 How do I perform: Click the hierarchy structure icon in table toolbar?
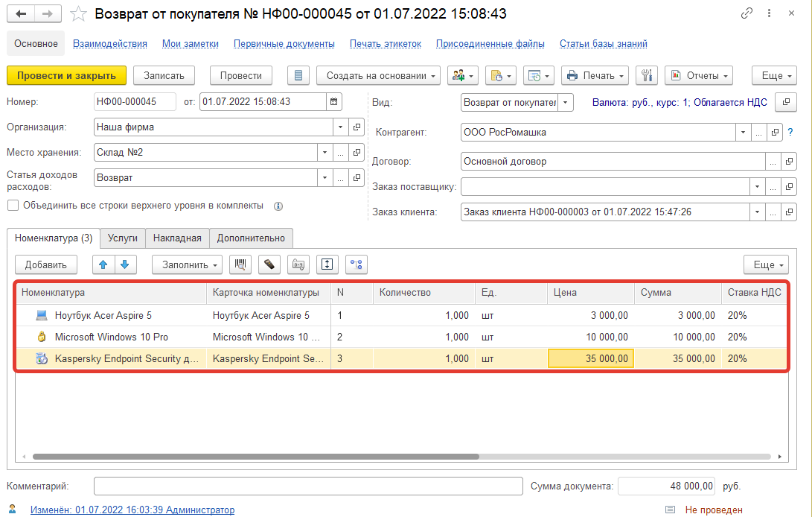coord(356,264)
